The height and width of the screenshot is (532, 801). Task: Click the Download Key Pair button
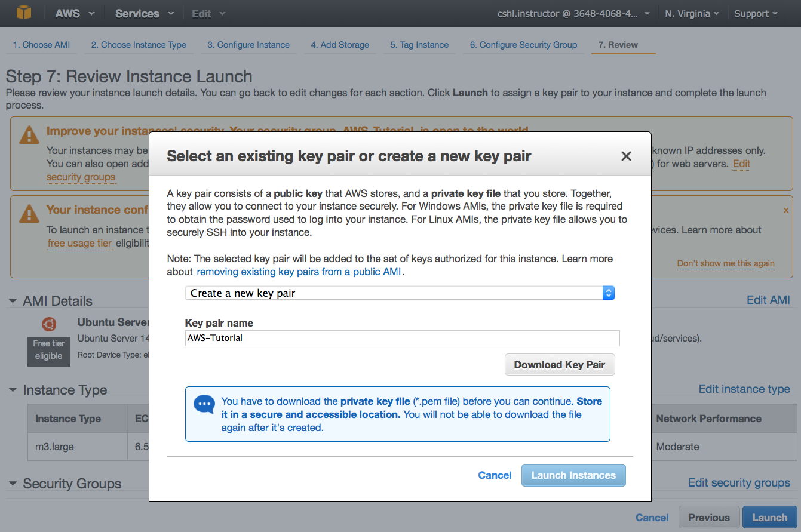click(560, 365)
